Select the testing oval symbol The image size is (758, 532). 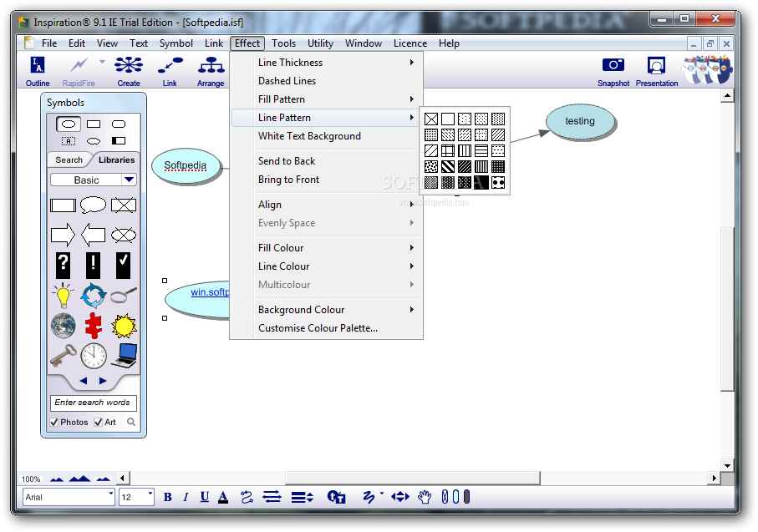580,121
